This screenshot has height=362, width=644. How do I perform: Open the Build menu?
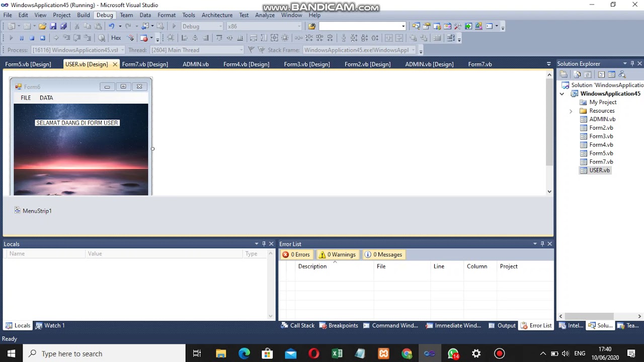click(x=84, y=15)
